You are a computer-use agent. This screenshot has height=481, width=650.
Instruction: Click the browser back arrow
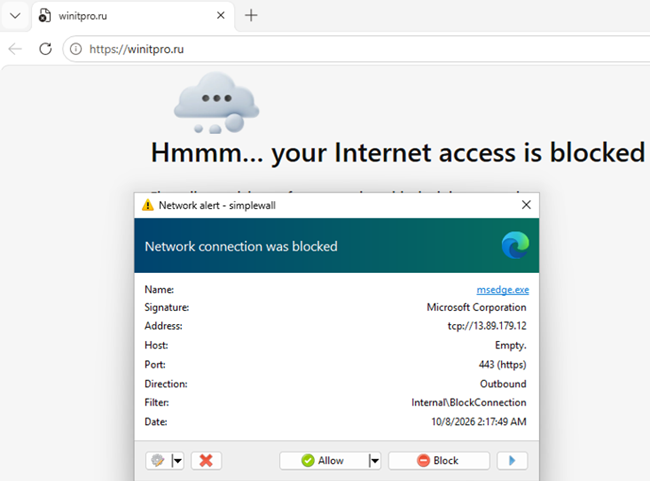point(15,49)
